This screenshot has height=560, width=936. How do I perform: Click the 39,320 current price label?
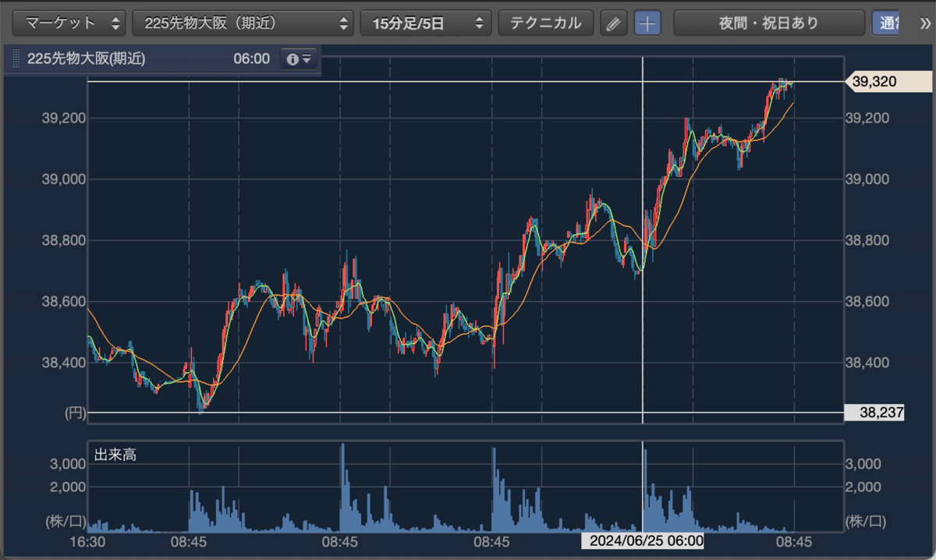point(888,81)
